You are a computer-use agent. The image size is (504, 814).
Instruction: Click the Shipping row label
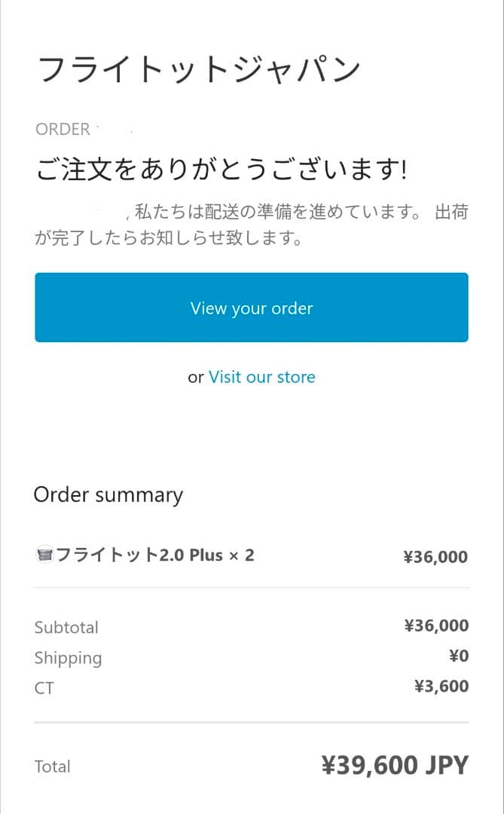(x=69, y=657)
